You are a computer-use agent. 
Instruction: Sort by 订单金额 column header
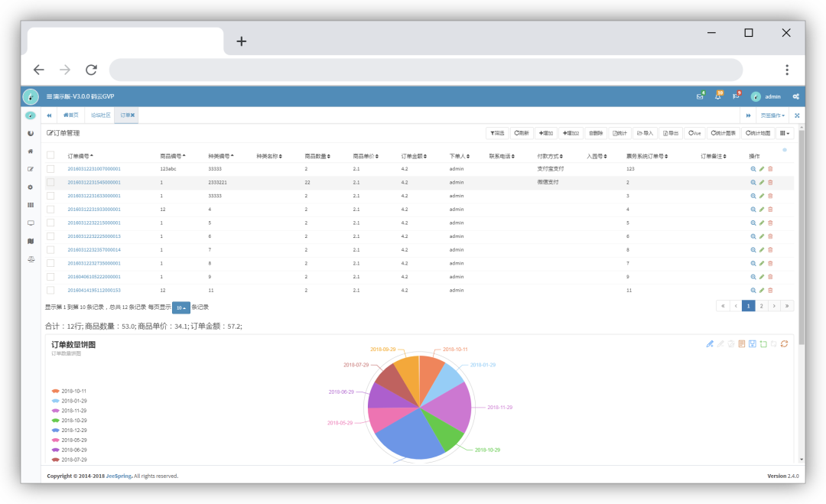tap(414, 157)
